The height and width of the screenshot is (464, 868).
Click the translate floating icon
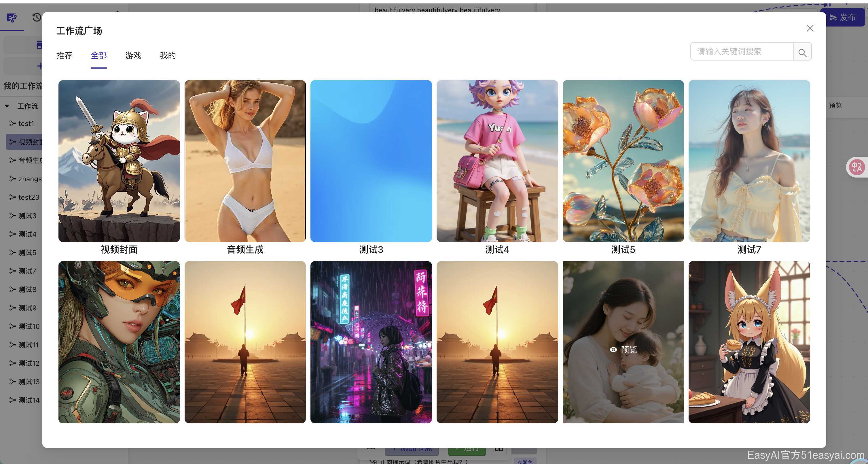[x=856, y=167]
